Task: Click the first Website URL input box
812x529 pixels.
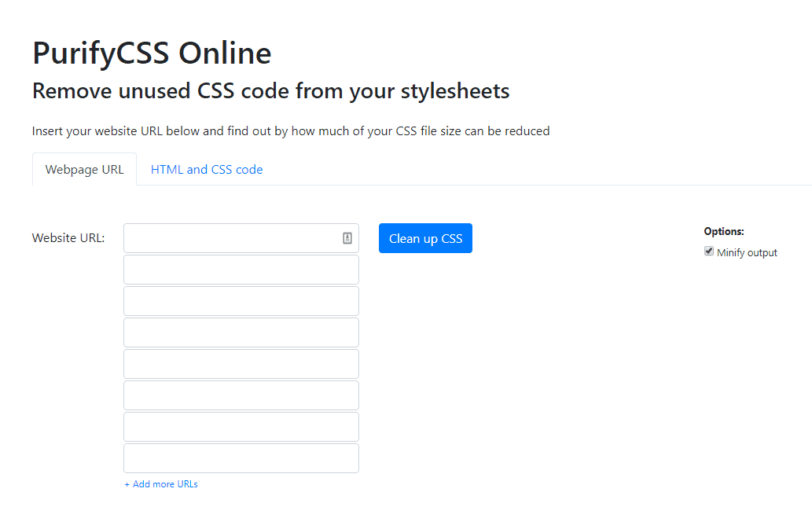Action: 236,237
